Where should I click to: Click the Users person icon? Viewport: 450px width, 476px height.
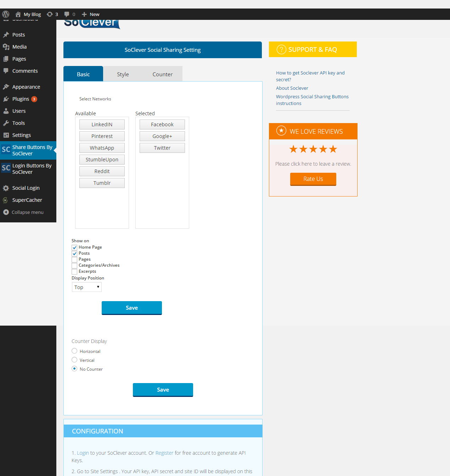6,111
